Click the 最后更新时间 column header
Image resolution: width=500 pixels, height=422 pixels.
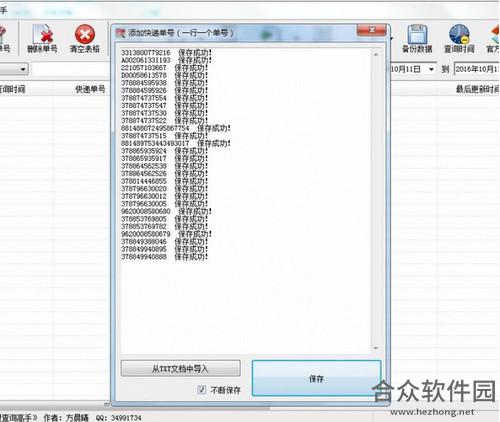(477, 89)
